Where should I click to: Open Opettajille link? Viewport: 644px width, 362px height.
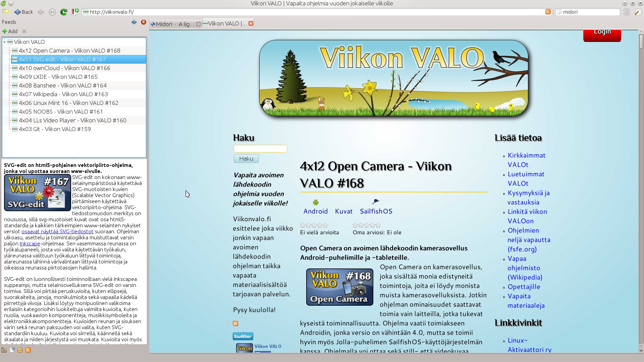pyautogui.click(x=524, y=287)
